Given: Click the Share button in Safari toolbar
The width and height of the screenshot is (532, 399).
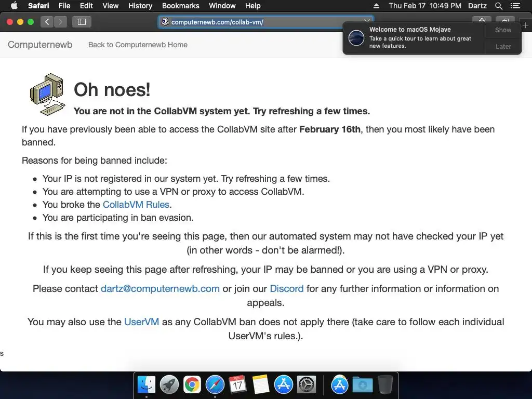Looking at the screenshot, I should 482,20.
